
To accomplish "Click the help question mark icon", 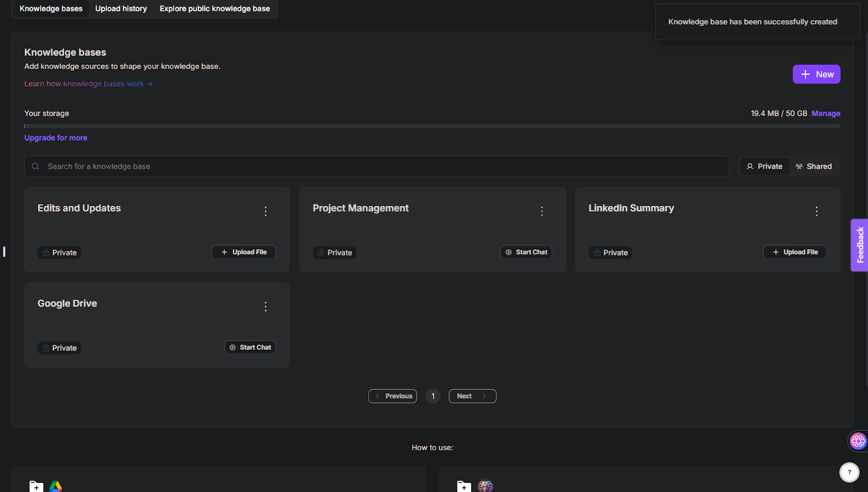I will pyautogui.click(x=849, y=472).
